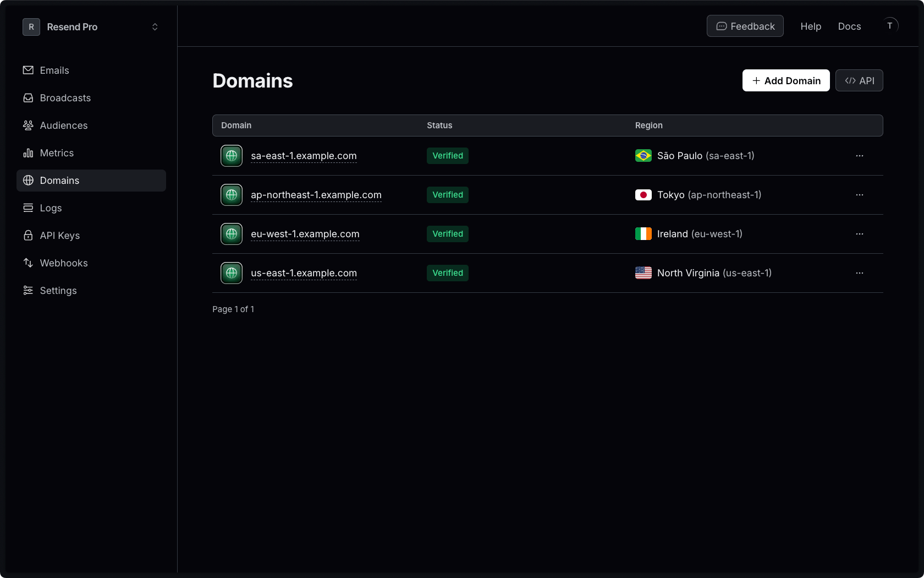Click the Brazil flag for São Paulo
Viewport: 924px width, 578px height.
click(x=643, y=156)
